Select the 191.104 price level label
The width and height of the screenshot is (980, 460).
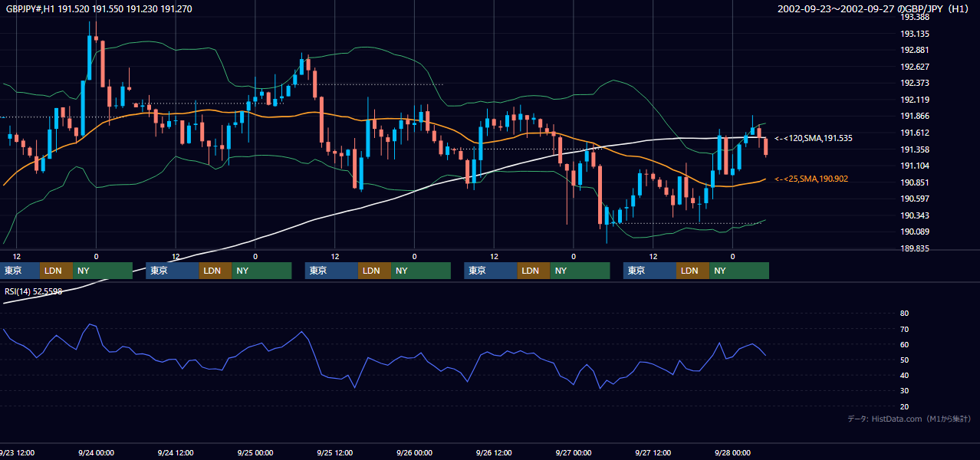(914, 166)
